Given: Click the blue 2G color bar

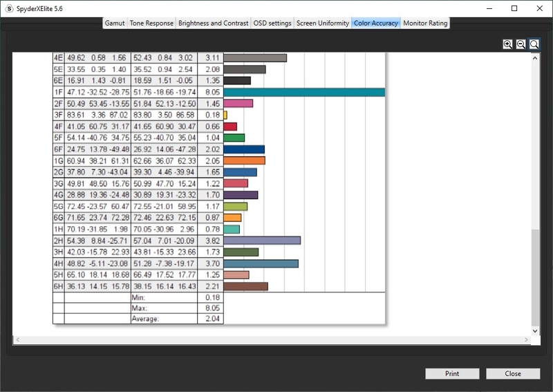Looking at the screenshot, I should tap(240, 172).
